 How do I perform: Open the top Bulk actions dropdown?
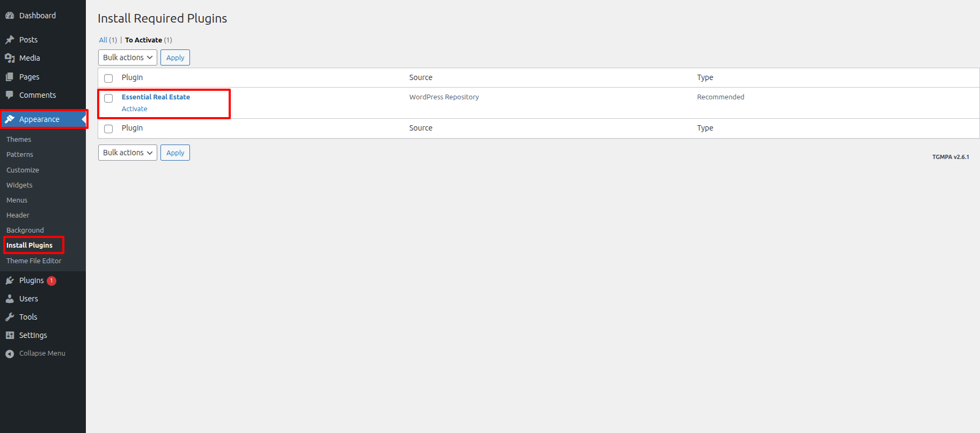[127, 57]
